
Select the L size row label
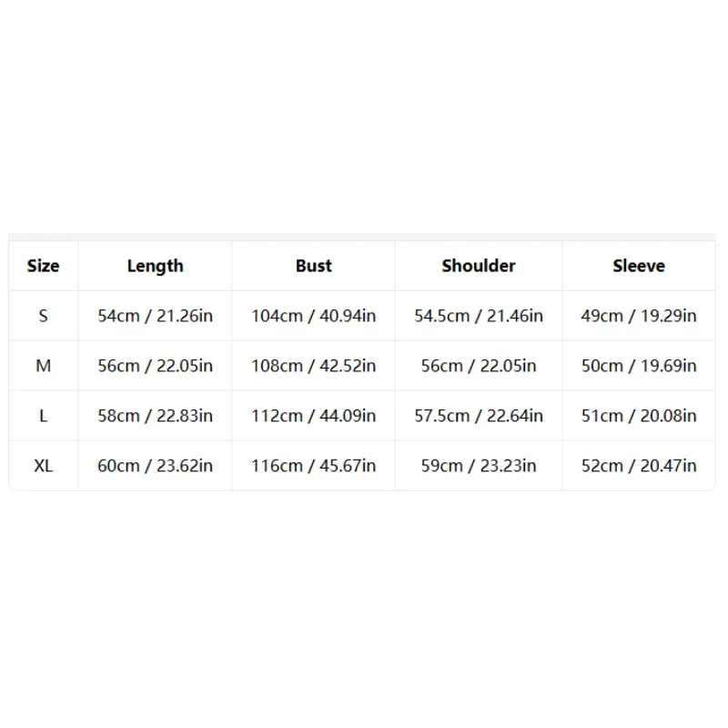43,416
